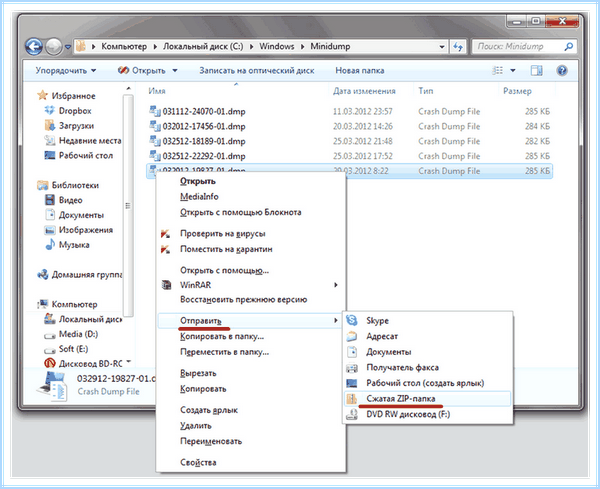Viewport: 600px width, 489px height.
Task: Open the recent pages dropdown arrow
Action: pyautogui.click(x=68, y=47)
